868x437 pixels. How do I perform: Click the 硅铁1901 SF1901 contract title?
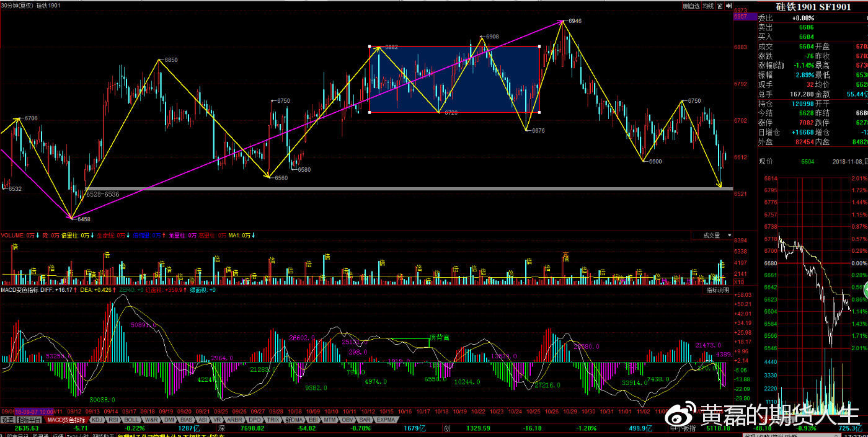pos(813,6)
